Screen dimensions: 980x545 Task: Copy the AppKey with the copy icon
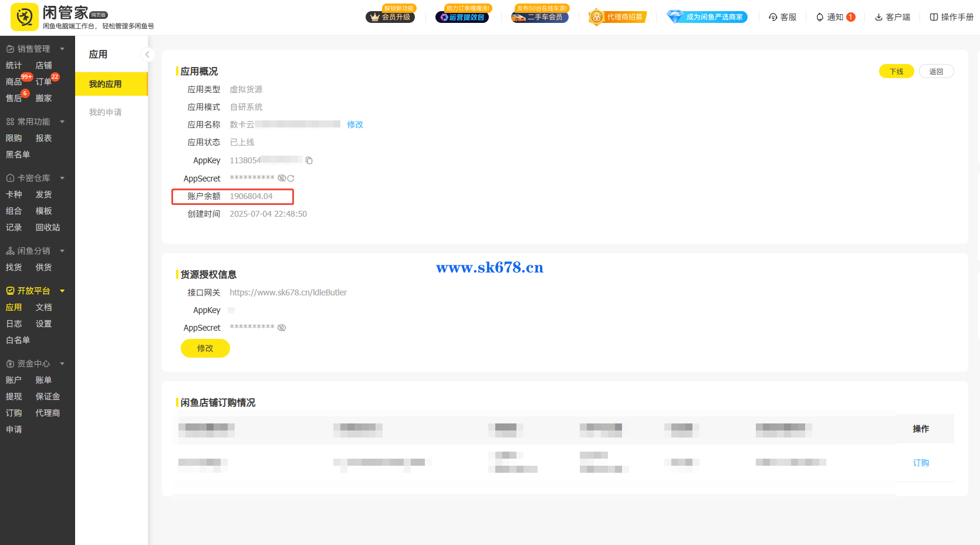point(309,160)
